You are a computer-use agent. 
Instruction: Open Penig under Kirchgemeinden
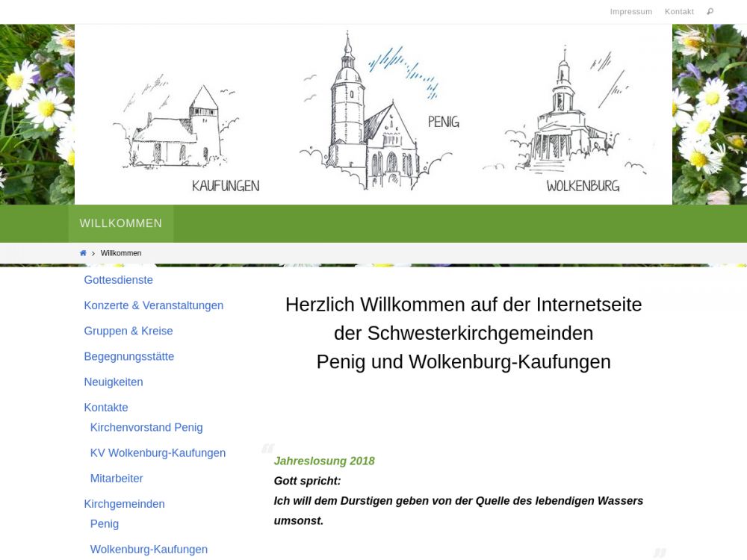coord(105,523)
